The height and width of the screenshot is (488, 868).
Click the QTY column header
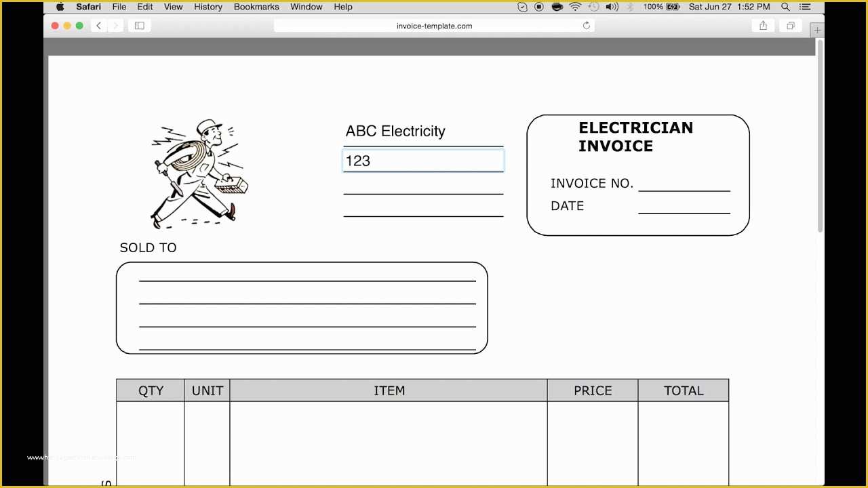pyautogui.click(x=151, y=390)
